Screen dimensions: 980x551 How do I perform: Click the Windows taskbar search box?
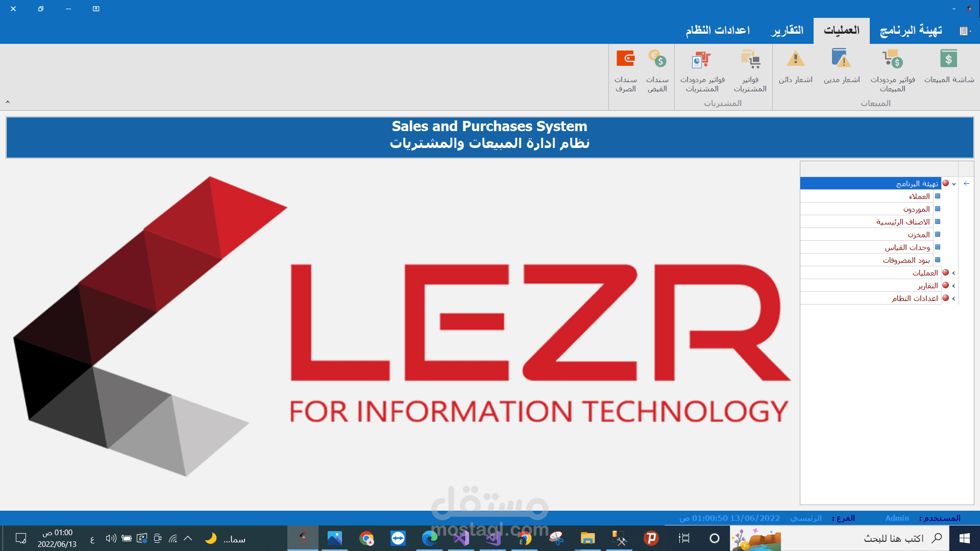[893, 538]
